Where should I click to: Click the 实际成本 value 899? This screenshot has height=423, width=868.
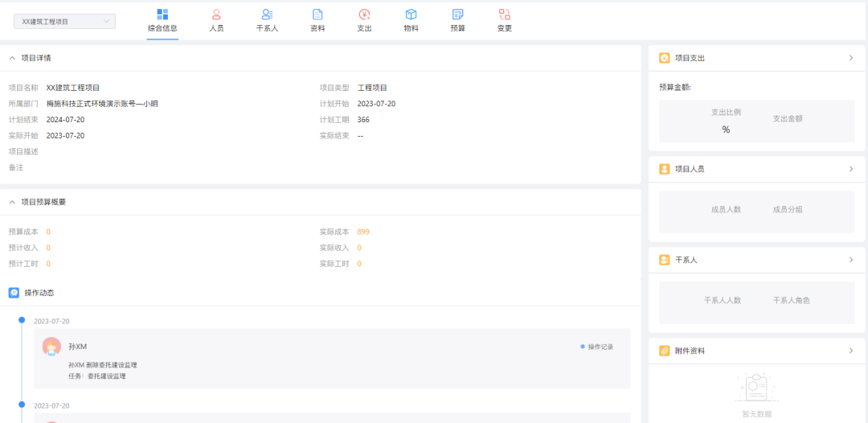363,232
